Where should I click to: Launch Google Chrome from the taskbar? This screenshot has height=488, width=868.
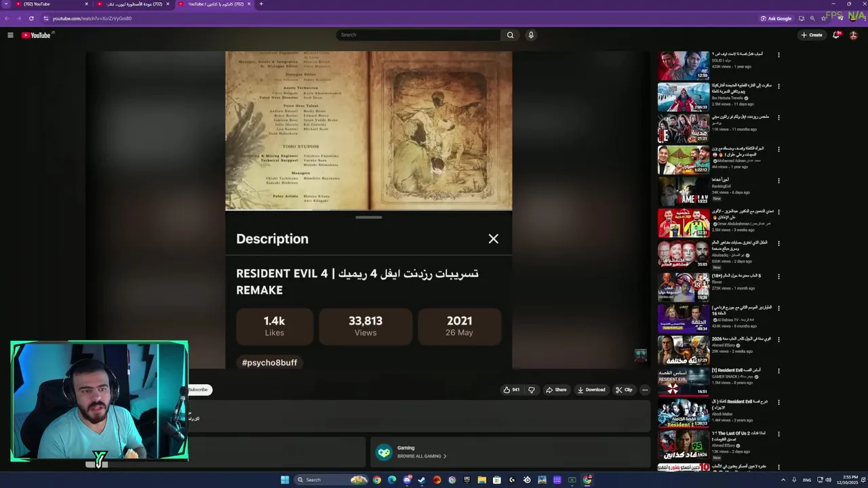(x=377, y=480)
